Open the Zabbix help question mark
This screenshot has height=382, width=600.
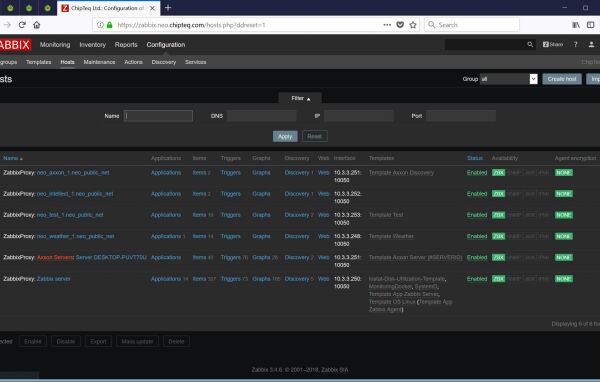click(x=576, y=45)
